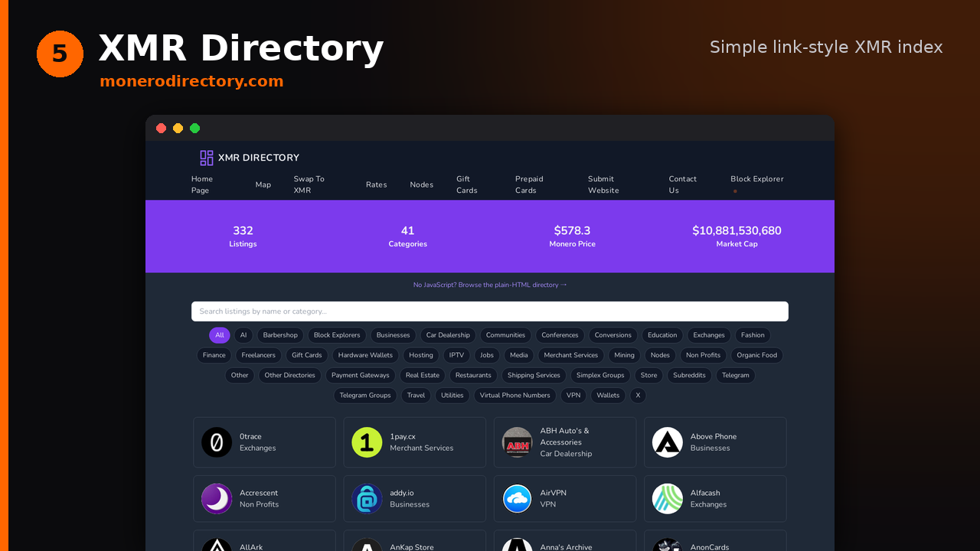Filter by Virtual Phone Numbers
Screen dimensions: 980x551
(x=515, y=396)
